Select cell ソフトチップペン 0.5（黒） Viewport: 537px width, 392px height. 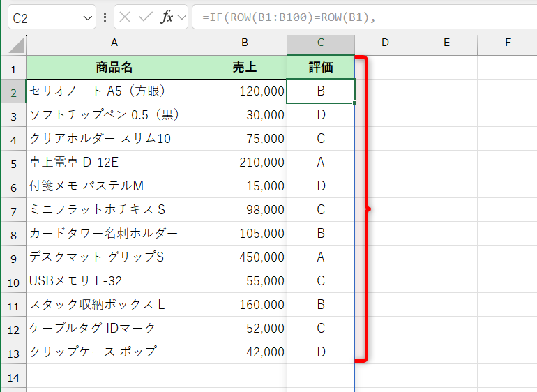[x=114, y=115]
